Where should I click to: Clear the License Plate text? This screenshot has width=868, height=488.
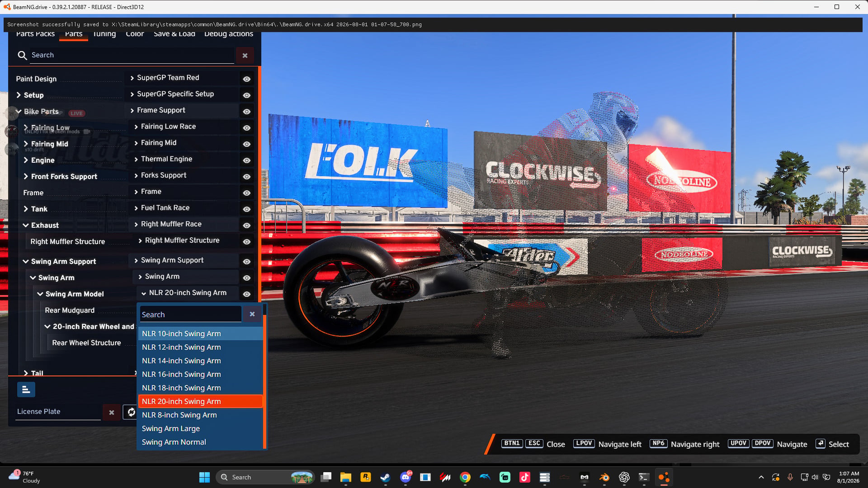tap(112, 412)
